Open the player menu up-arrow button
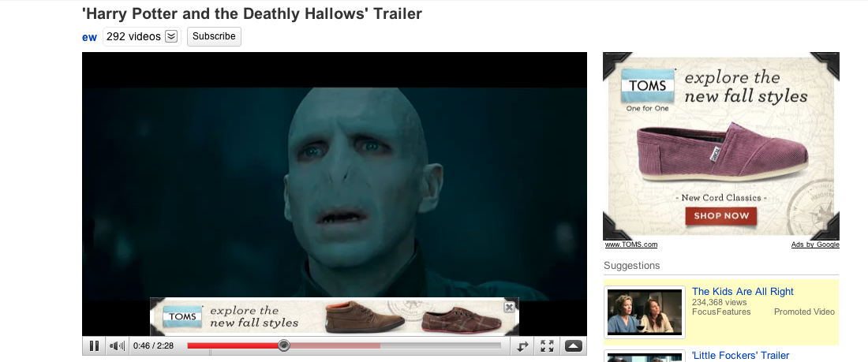The image size is (868, 362). pos(574,346)
